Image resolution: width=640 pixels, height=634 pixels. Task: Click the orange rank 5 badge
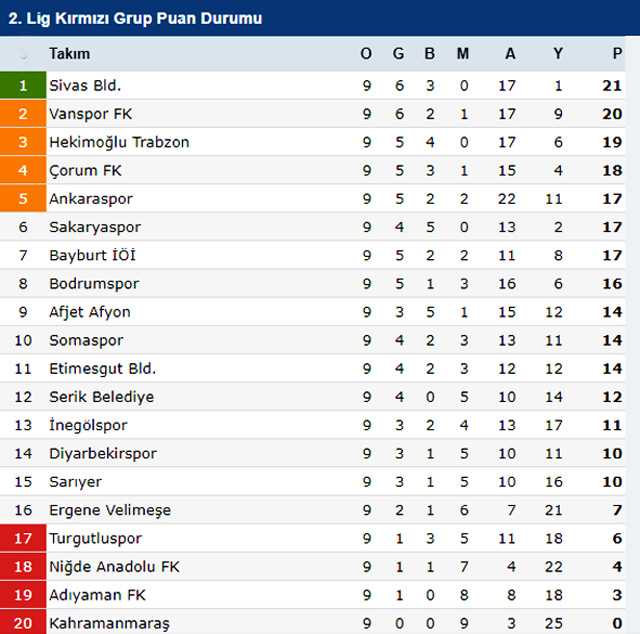point(23,199)
